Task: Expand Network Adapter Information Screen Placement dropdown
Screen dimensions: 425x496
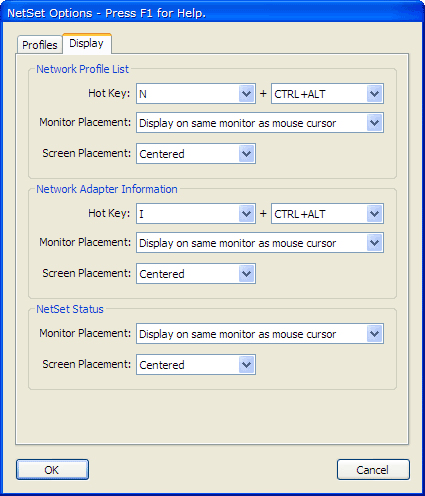Action: point(196,274)
